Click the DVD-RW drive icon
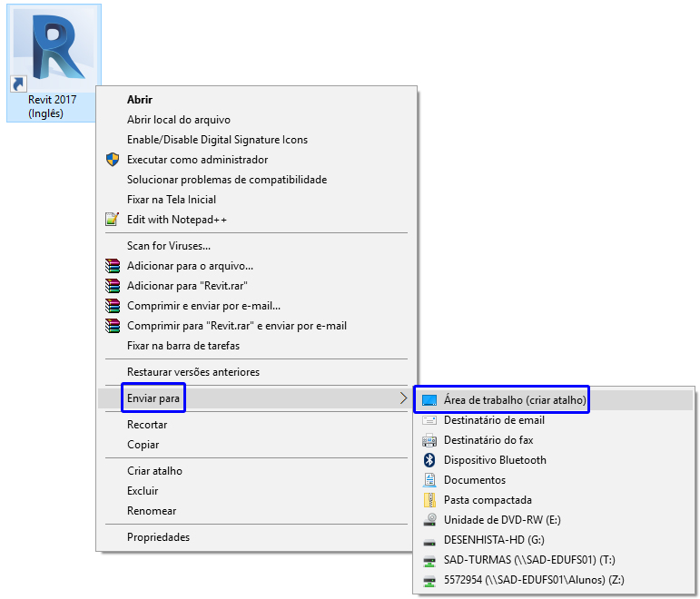 click(429, 519)
